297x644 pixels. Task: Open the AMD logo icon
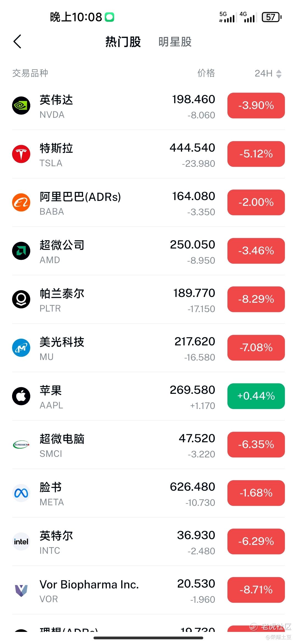tap(21, 251)
